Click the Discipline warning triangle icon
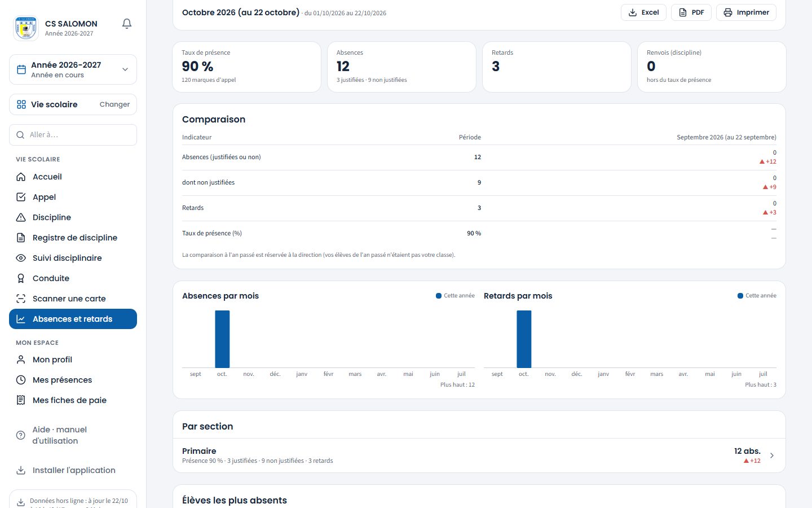Viewport: 812px width, 508px height. pos(21,217)
